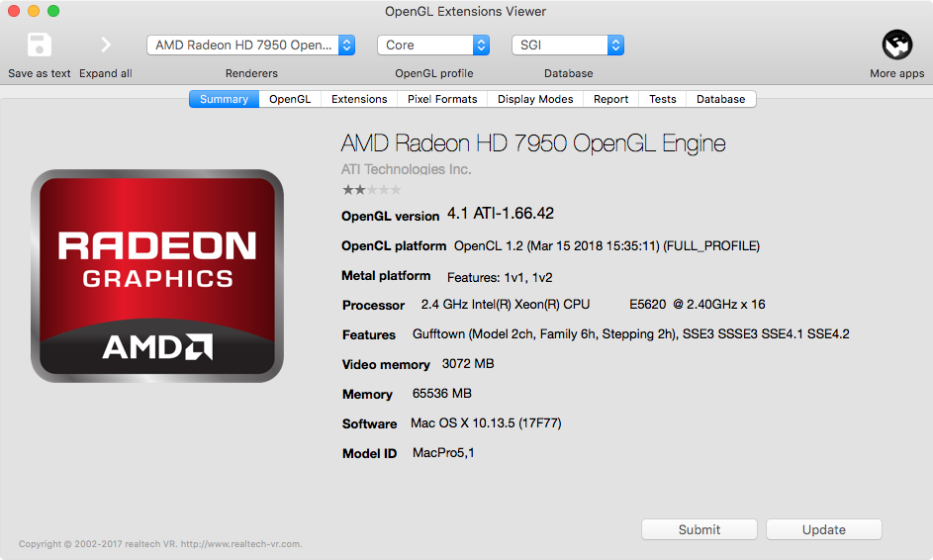The image size is (933, 560).
Task: Click the star rating below ATI Technologies
Action: click(x=371, y=190)
